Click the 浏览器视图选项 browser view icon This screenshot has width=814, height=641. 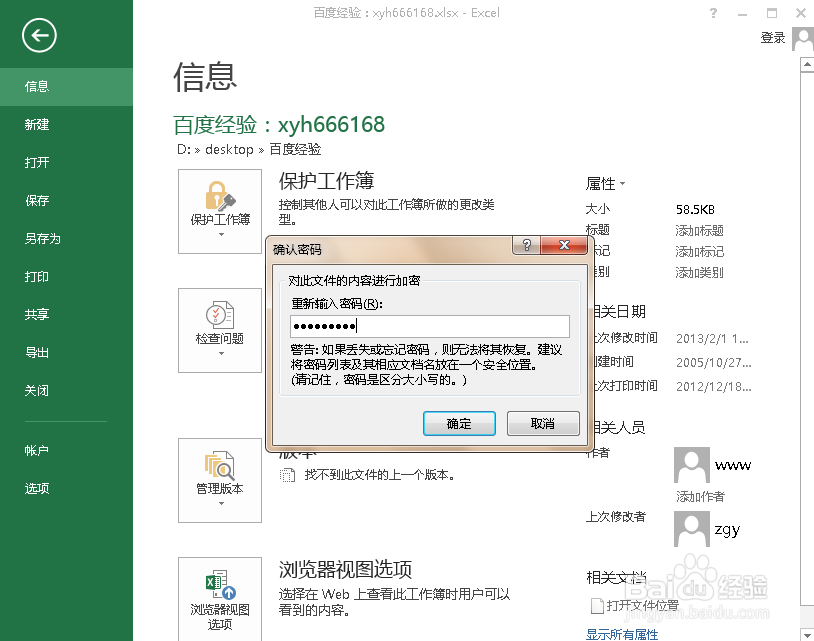pyautogui.click(x=219, y=599)
